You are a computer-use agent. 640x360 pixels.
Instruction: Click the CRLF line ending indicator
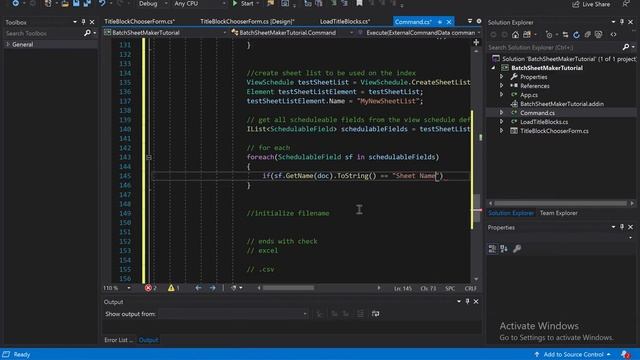pyautogui.click(x=471, y=289)
